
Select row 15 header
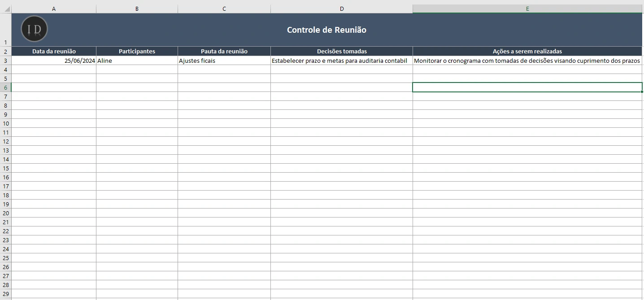click(5, 168)
